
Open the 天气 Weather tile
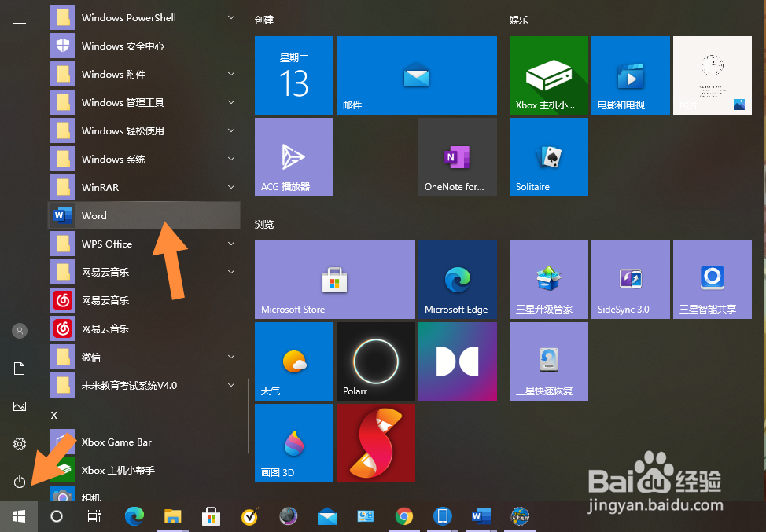pos(294,361)
